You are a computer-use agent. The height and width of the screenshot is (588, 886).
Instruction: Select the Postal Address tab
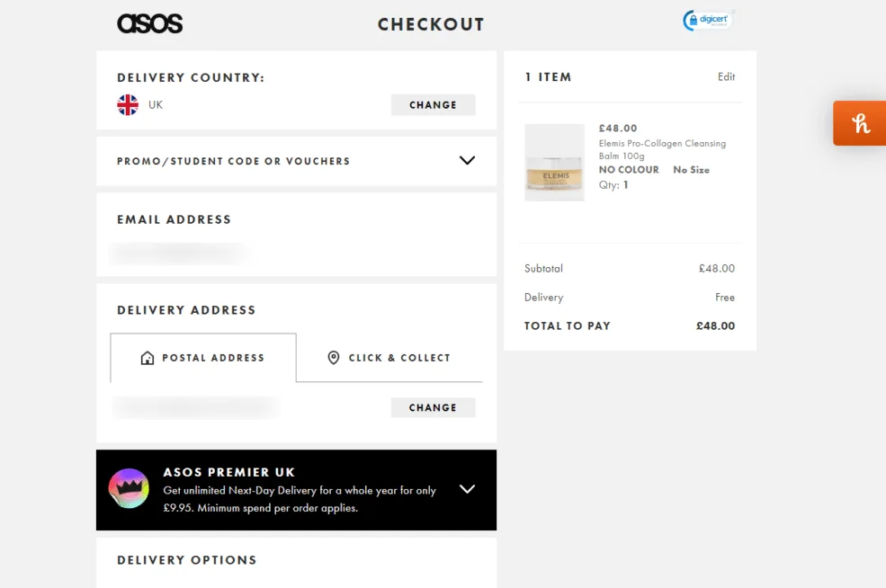pyautogui.click(x=203, y=358)
